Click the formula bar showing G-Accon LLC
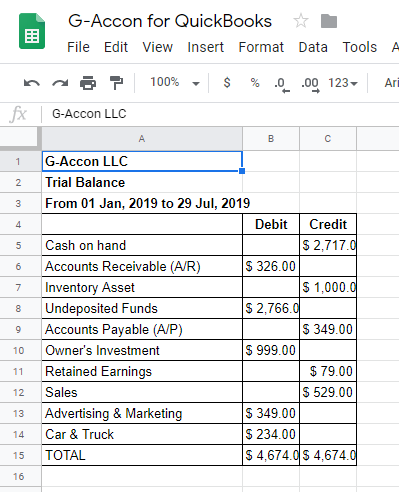 pos(220,114)
